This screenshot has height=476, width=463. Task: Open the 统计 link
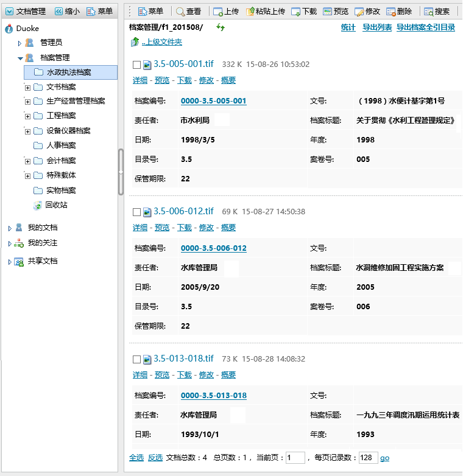pyautogui.click(x=348, y=27)
